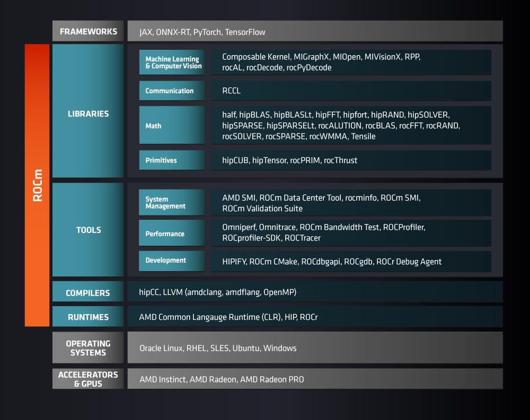The image size is (530, 420).
Task: Click the Communication category tile
Action: 171,90
